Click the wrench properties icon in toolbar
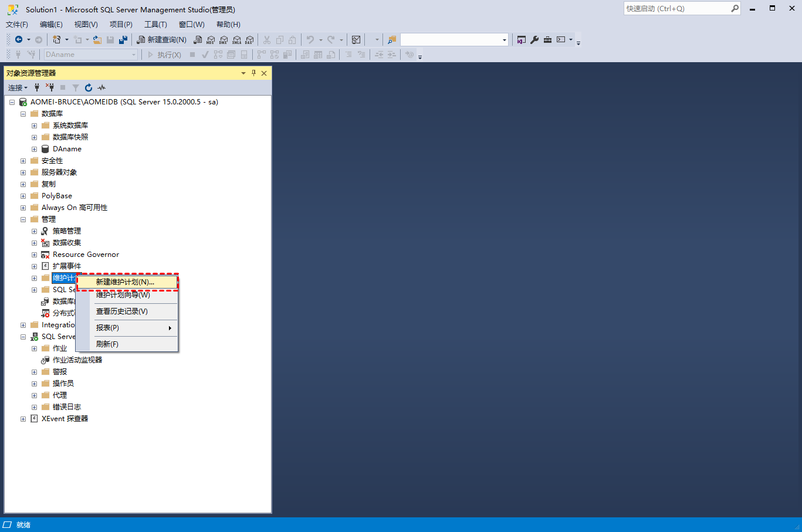Image resolution: width=802 pixels, height=532 pixels. tap(534, 40)
